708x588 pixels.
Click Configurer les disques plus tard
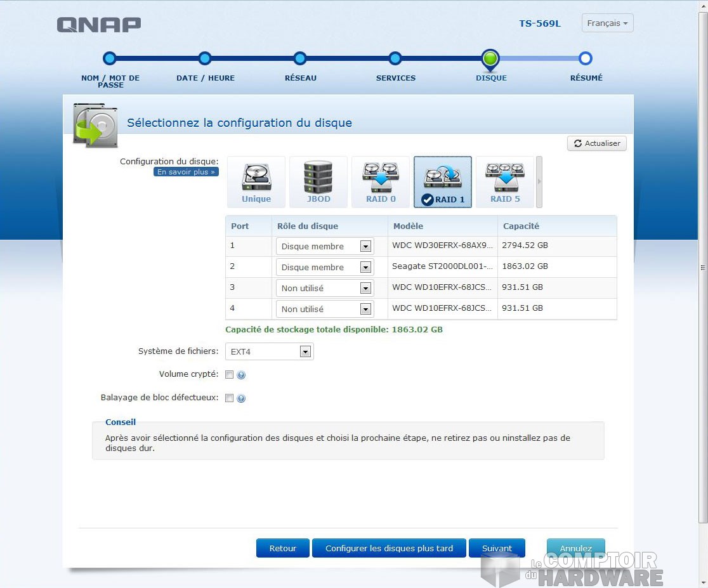pyautogui.click(x=389, y=548)
